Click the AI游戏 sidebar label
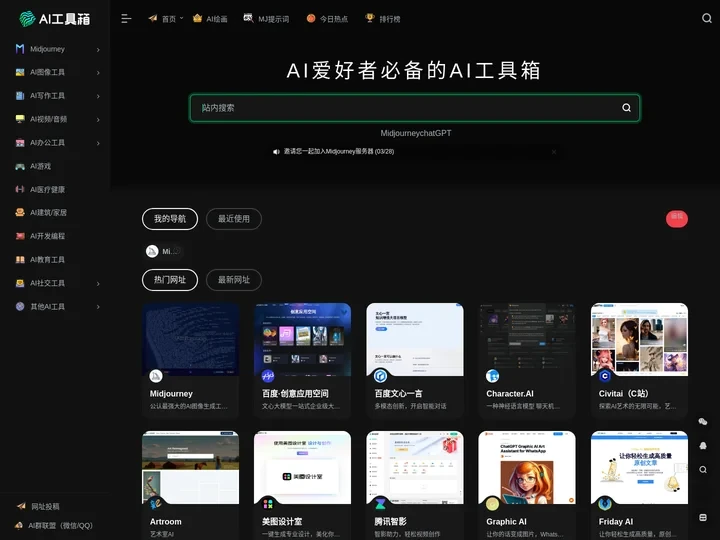Screen dimensions: 720x540 40,166
